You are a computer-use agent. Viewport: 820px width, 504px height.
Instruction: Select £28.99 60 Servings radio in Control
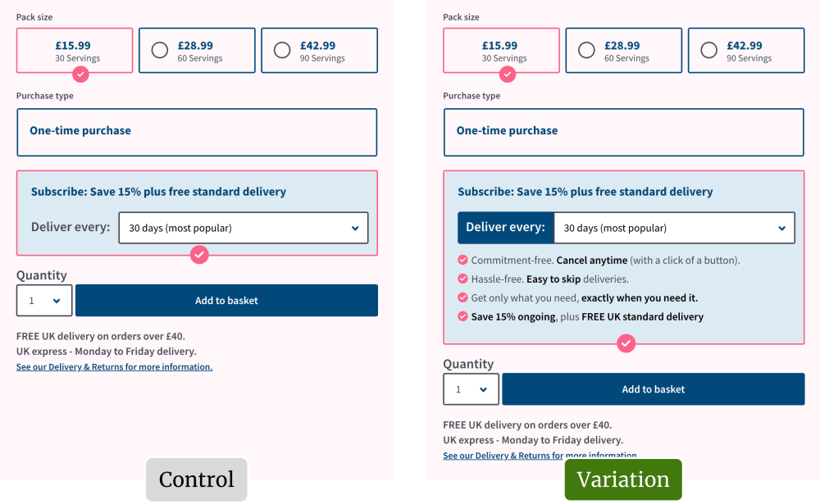160,51
